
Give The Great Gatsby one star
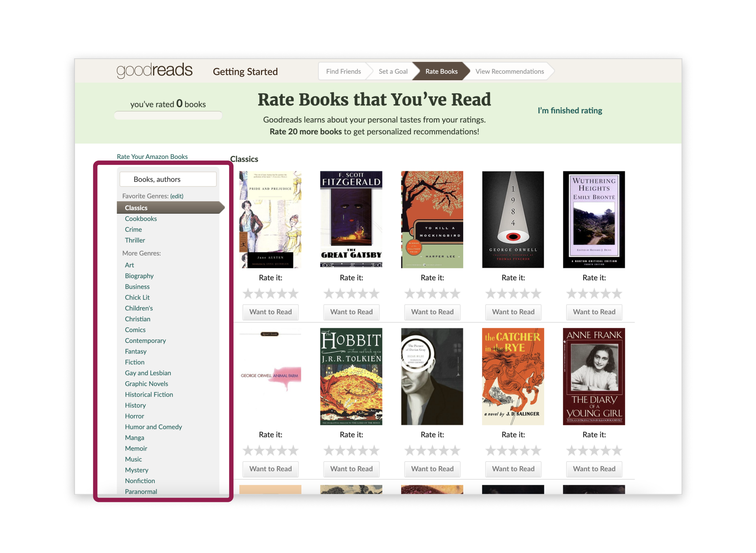pyautogui.click(x=329, y=294)
